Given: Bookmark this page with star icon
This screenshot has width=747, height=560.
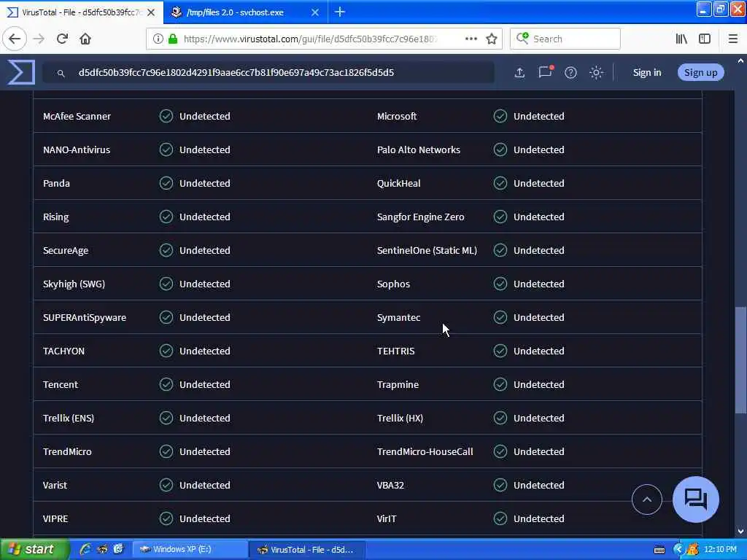Looking at the screenshot, I should 492,39.
